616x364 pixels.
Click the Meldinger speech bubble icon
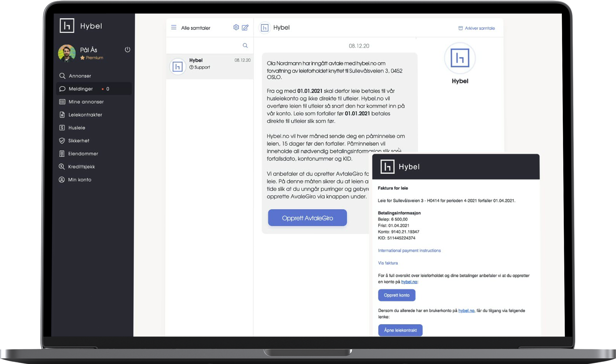62,89
